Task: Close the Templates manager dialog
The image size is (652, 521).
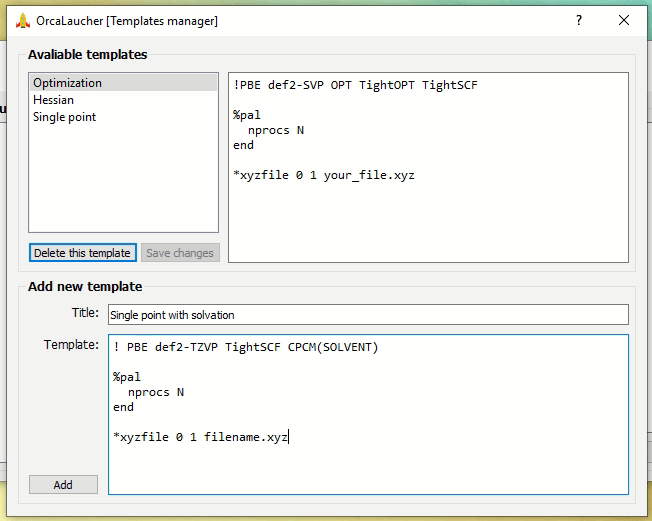Action: tap(624, 20)
